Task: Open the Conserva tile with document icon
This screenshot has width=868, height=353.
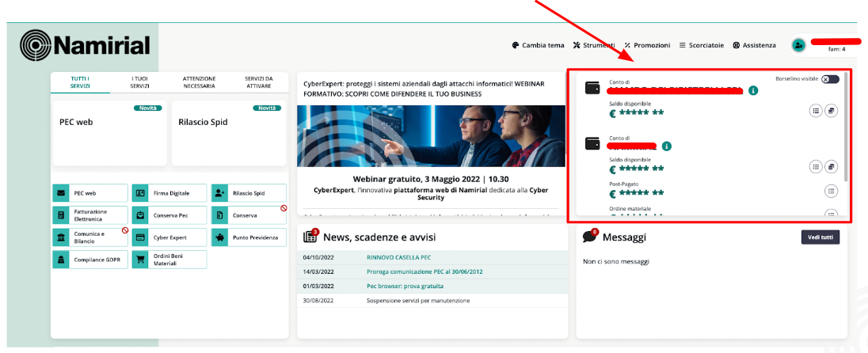Action: point(249,215)
